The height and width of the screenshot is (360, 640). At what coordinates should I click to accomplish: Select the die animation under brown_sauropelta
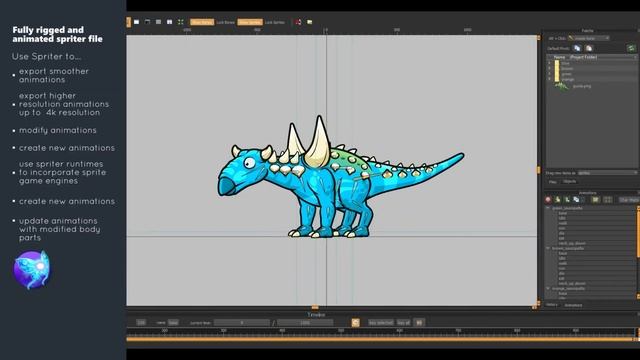click(x=562, y=273)
